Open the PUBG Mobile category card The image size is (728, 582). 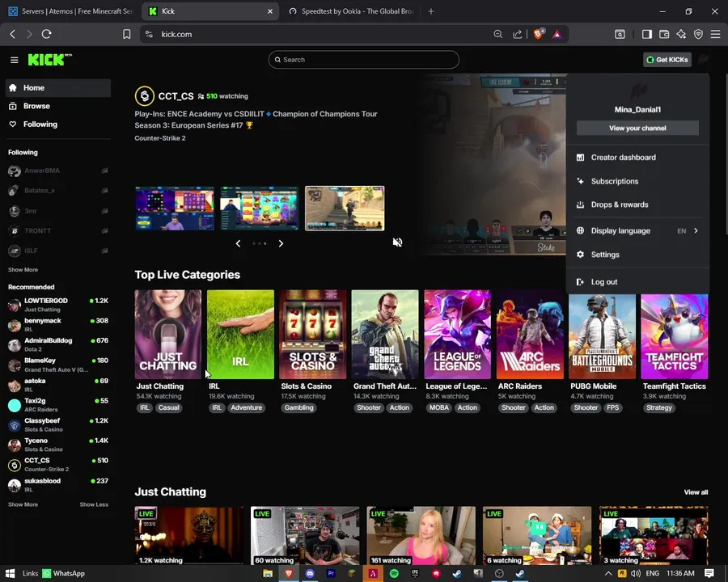[x=602, y=336]
